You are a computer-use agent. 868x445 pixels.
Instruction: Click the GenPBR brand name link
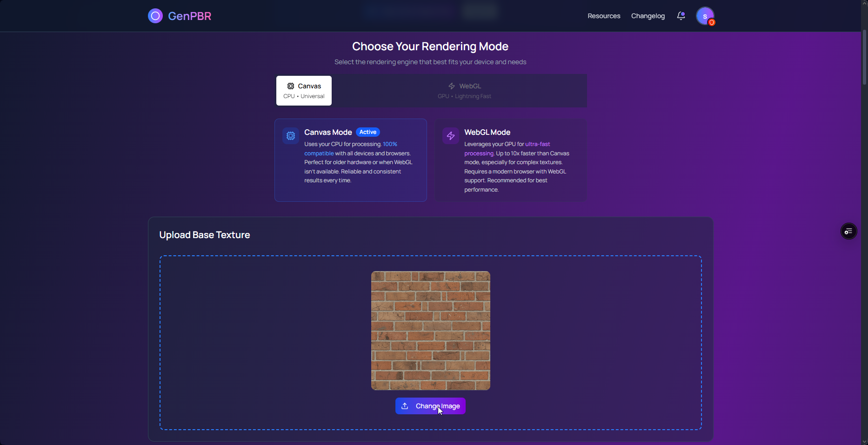pos(189,16)
